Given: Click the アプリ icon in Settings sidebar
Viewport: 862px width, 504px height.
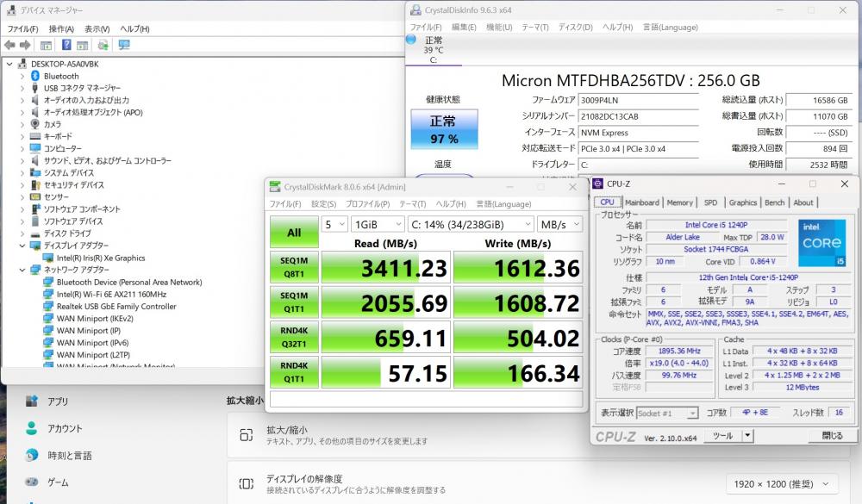Looking at the screenshot, I should pos(32,401).
